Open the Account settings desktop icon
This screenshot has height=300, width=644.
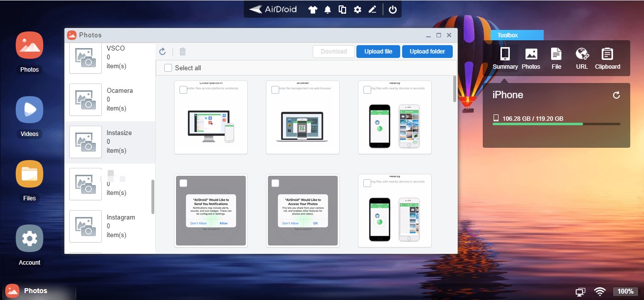pyautogui.click(x=29, y=238)
